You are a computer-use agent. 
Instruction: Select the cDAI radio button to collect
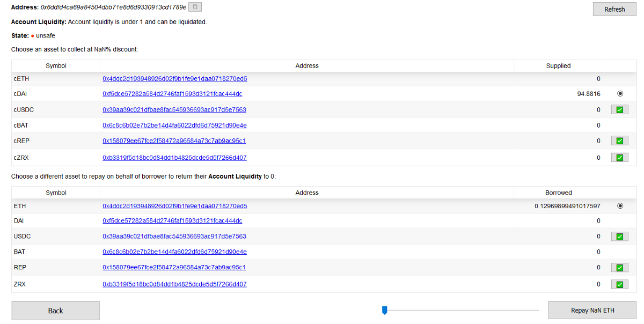pyautogui.click(x=620, y=93)
